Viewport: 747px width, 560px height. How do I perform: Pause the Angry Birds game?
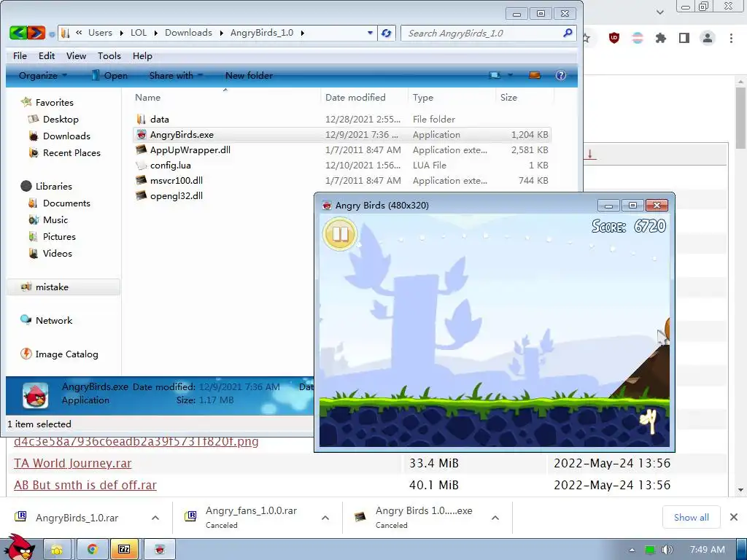340,234
